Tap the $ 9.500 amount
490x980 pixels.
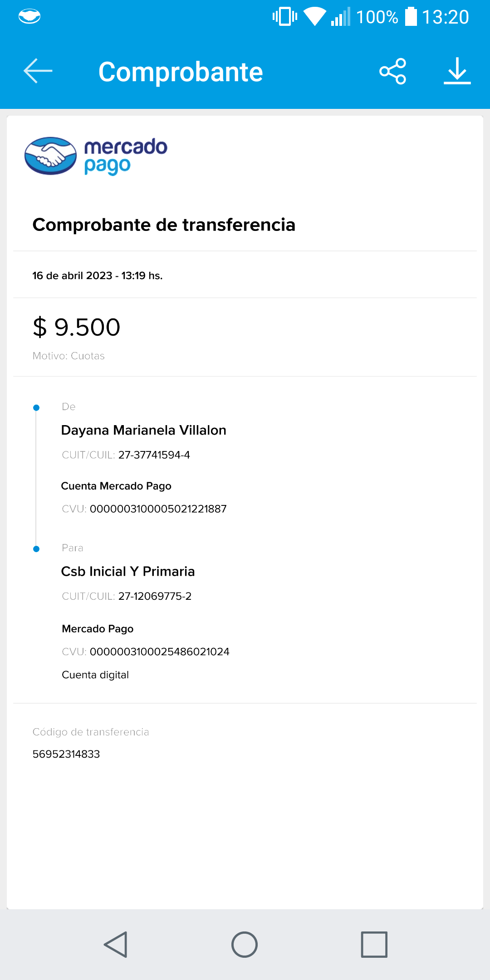pos(77,327)
